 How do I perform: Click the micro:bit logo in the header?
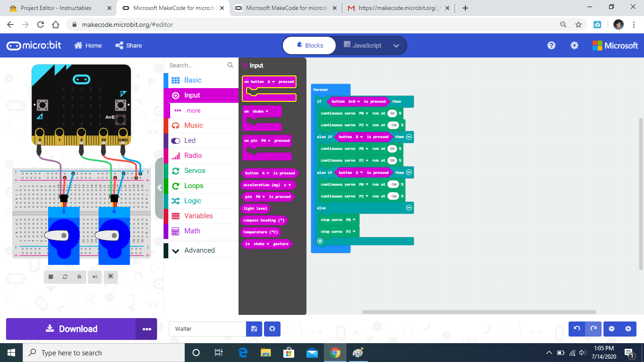34,46
